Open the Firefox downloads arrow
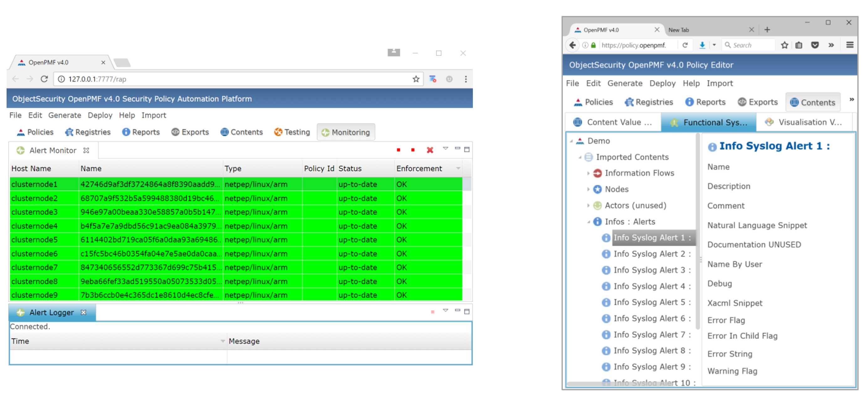The image size is (868, 405). click(702, 45)
